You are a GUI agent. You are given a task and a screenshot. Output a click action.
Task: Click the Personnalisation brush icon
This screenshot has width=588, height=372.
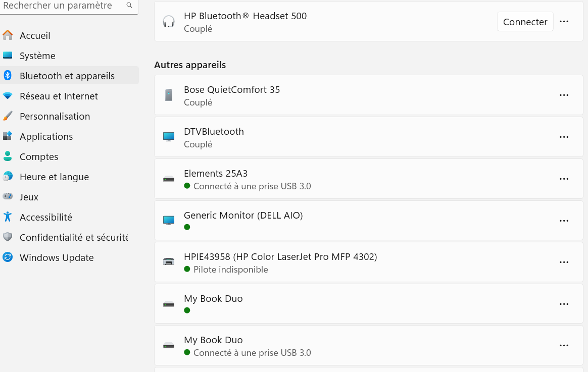click(x=8, y=116)
